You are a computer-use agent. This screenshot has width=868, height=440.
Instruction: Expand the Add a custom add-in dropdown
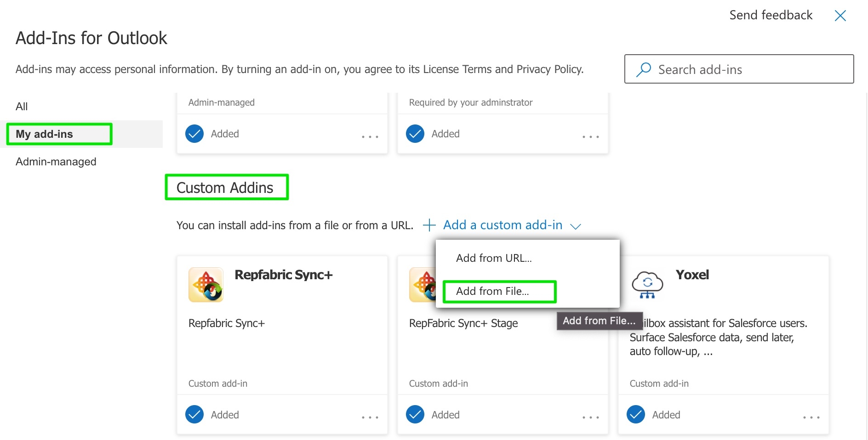[503, 225]
